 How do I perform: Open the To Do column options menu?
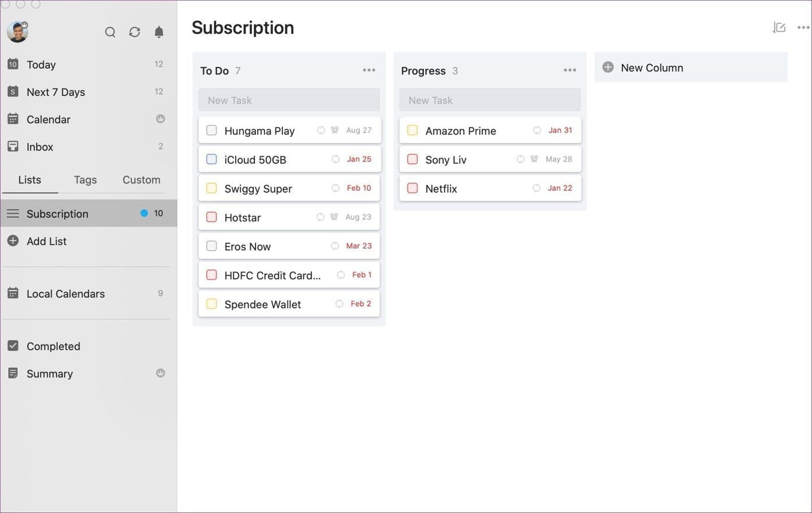pyautogui.click(x=369, y=70)
